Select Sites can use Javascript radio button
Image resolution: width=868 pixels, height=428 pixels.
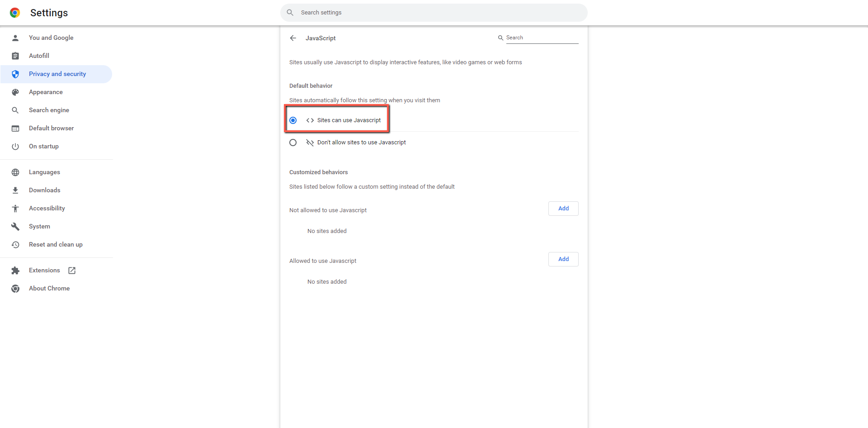point(293,120)
